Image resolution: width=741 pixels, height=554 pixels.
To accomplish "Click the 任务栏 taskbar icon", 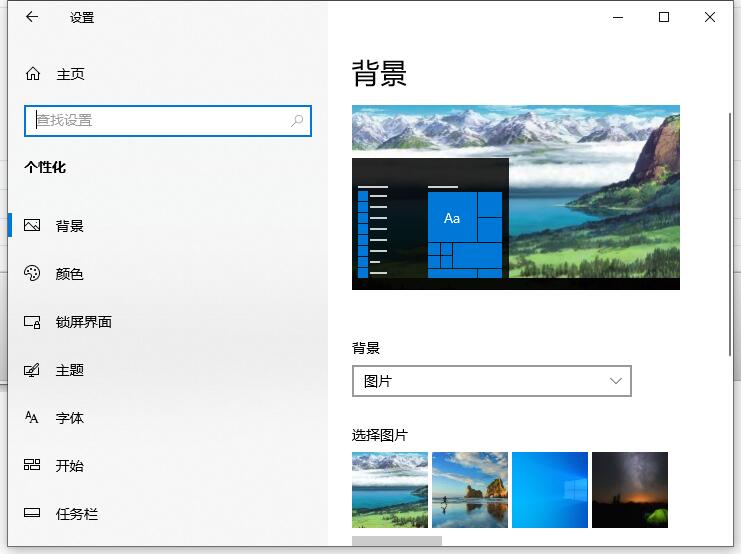I will click(x=32, y=512).
